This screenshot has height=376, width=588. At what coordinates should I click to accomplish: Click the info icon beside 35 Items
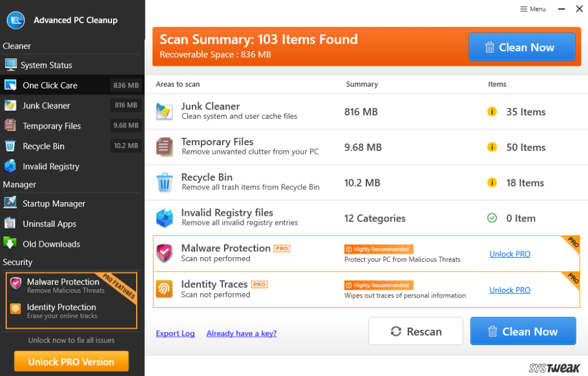point(492,112)
